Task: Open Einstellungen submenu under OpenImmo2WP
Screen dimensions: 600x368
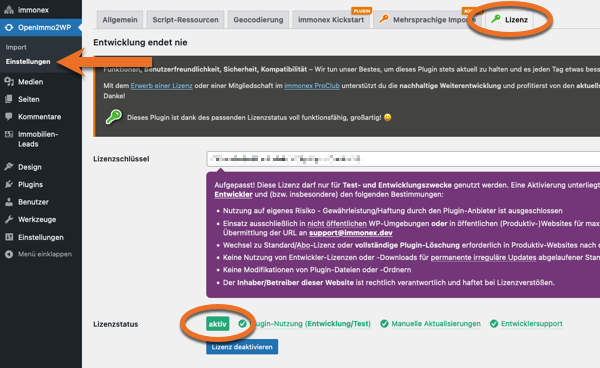Action: [x=28, y=61]
